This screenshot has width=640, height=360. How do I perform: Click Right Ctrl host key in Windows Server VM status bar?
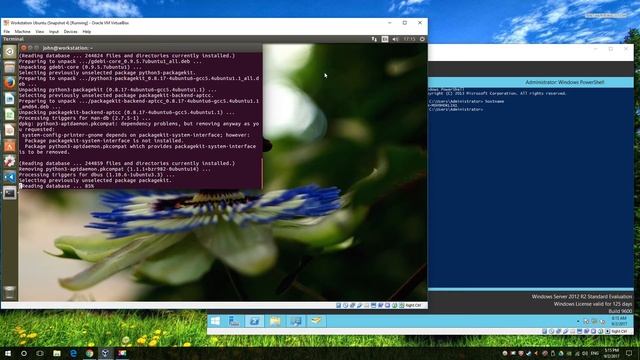tap(619, 331)
